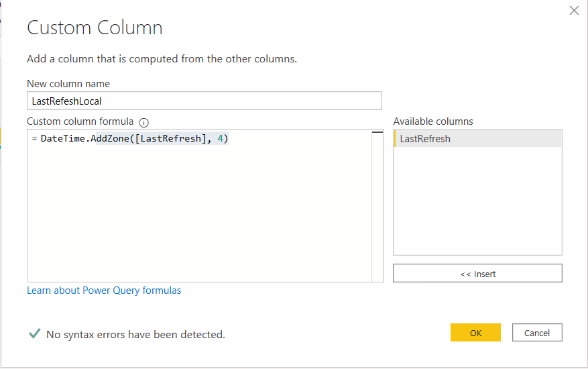Open Learn about Power Query formulas link
Screen dimensions: 588x369
104,291
